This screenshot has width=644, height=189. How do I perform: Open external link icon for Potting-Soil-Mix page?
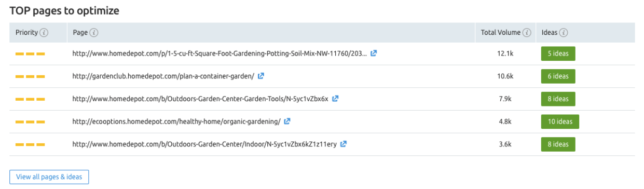coord(374,53)
